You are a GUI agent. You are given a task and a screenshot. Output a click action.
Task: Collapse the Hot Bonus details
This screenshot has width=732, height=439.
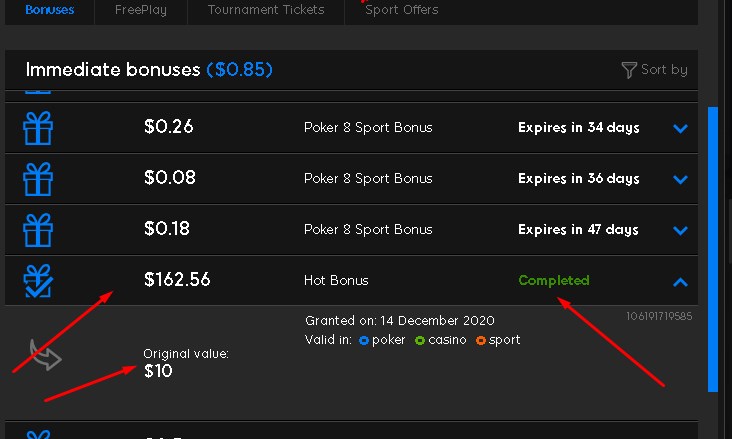click(x=680, y=282)
